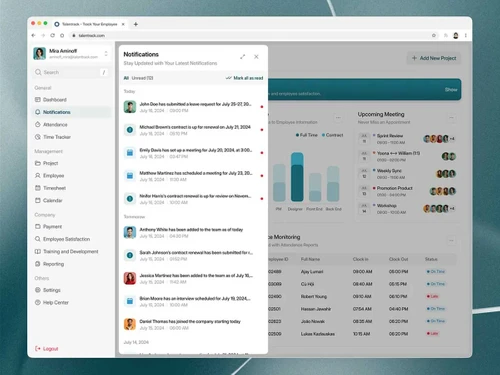Click the sidebar Search field

click(71, 72)
